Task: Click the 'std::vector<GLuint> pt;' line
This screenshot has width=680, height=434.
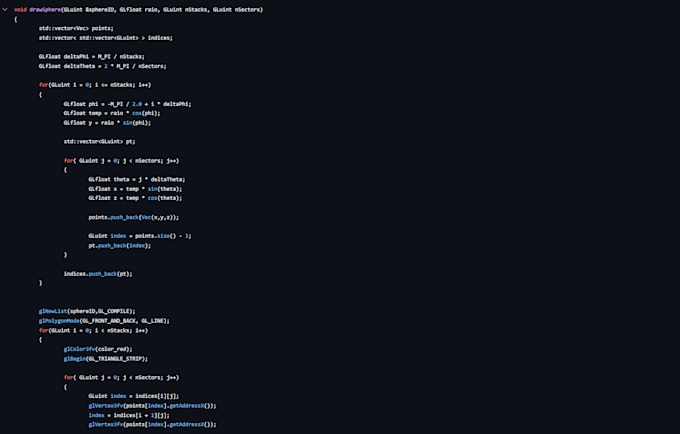Action: (99, 142)
